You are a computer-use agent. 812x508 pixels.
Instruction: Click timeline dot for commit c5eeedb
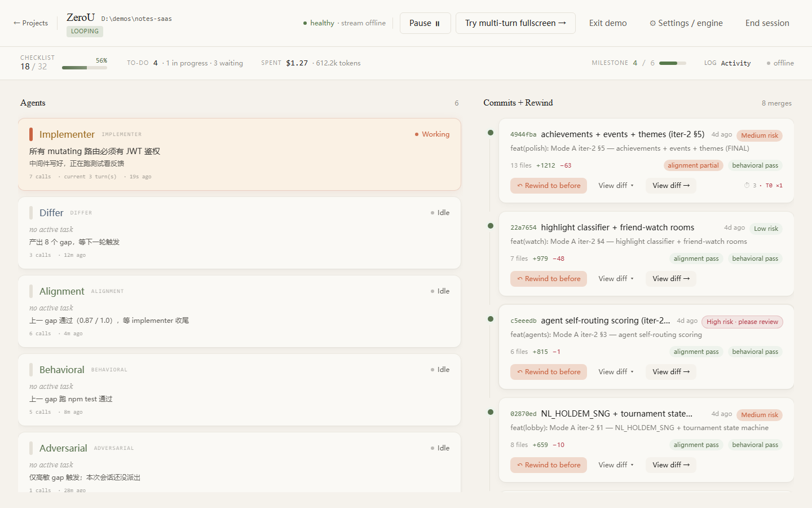click(x=491, y=319)
